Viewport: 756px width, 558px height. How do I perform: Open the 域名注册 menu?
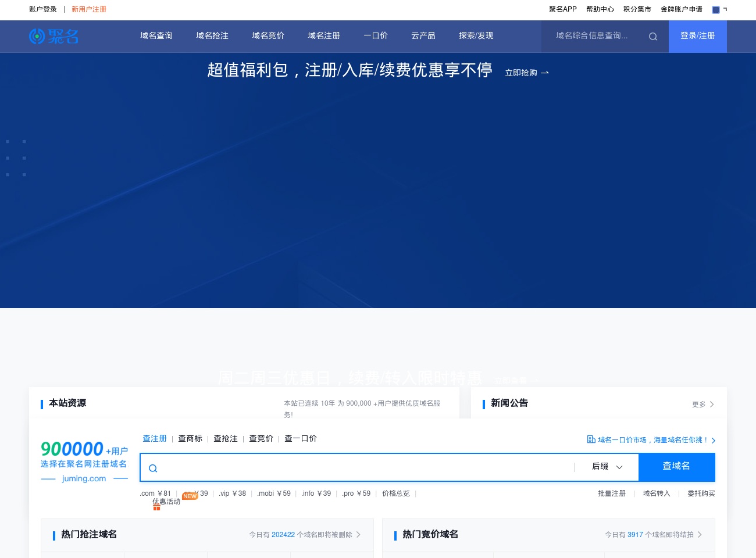(324, 35)
